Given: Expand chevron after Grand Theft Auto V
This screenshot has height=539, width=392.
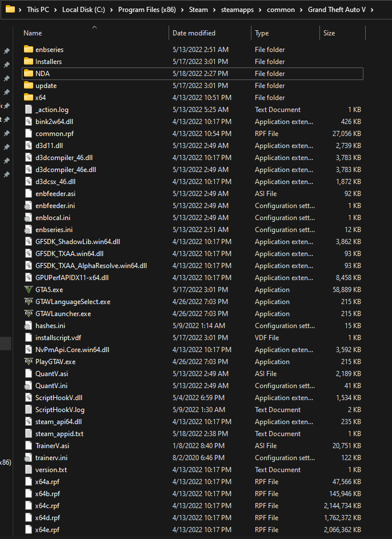Looking at the screenshot, I should [x=372, y=10].
